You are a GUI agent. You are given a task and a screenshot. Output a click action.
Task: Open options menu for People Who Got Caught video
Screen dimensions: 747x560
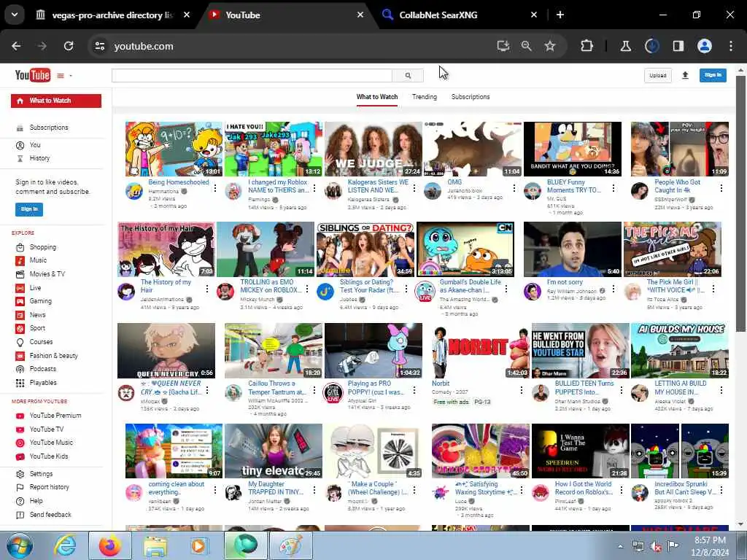click(x=721, y=189)
